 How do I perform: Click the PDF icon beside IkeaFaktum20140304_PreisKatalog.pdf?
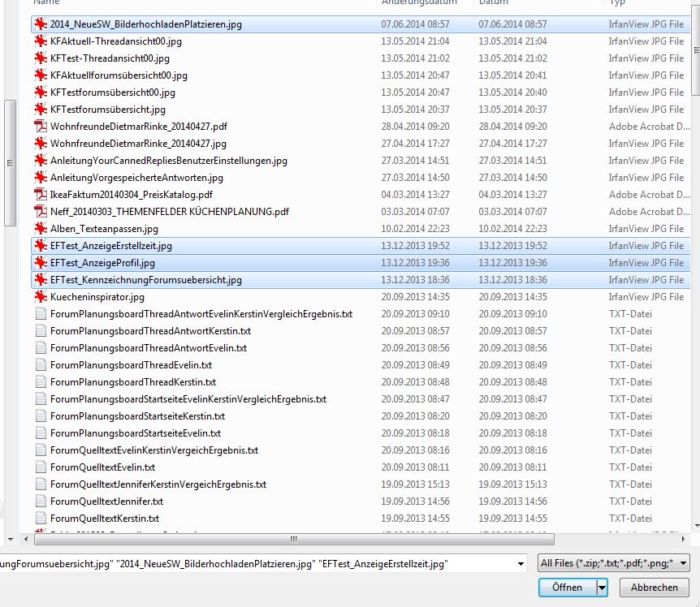[41, 195]
